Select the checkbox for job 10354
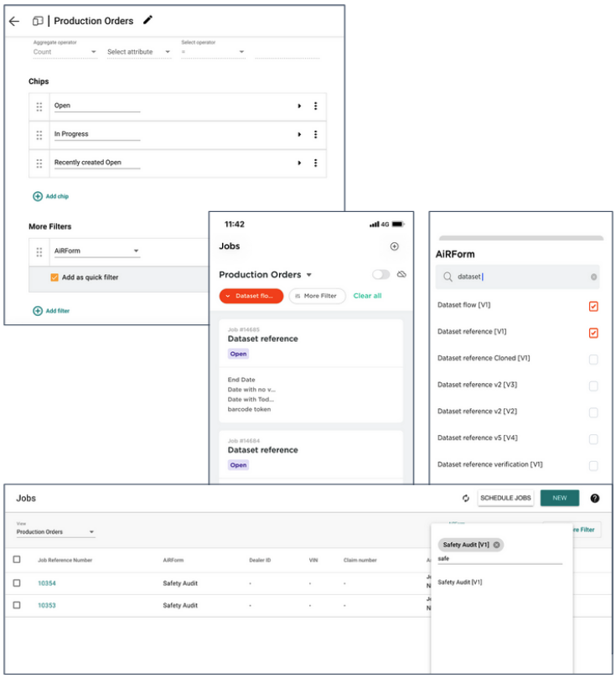Screen dimensions: 616x678 [x=17, y=583]
